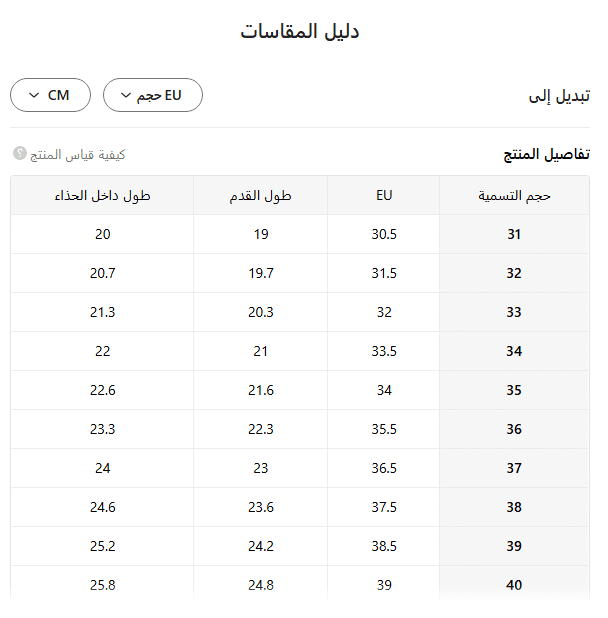Click the دليل المقاسات heading

(x=300, y=32)
